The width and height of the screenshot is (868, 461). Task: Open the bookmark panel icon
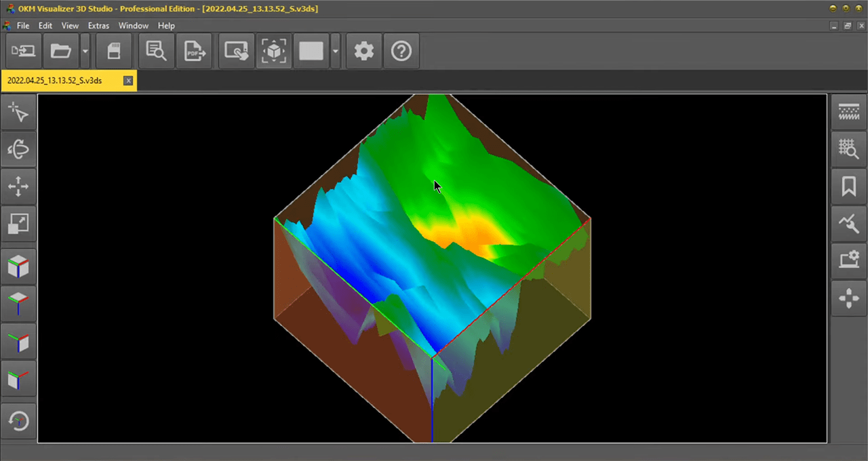point(849,186)
